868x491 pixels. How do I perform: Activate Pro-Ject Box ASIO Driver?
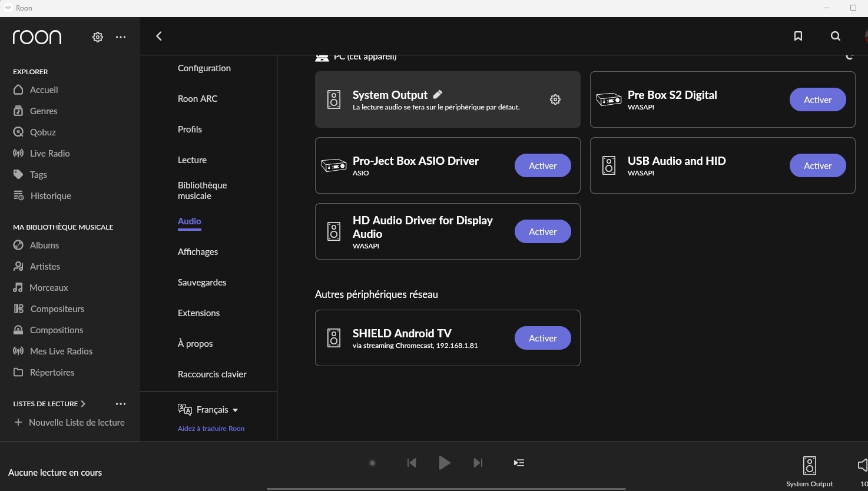(x=543, y=165)
